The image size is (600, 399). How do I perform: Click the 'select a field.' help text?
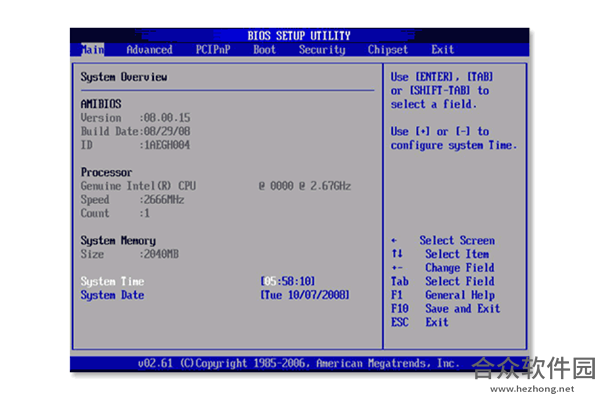coord(434,104)
